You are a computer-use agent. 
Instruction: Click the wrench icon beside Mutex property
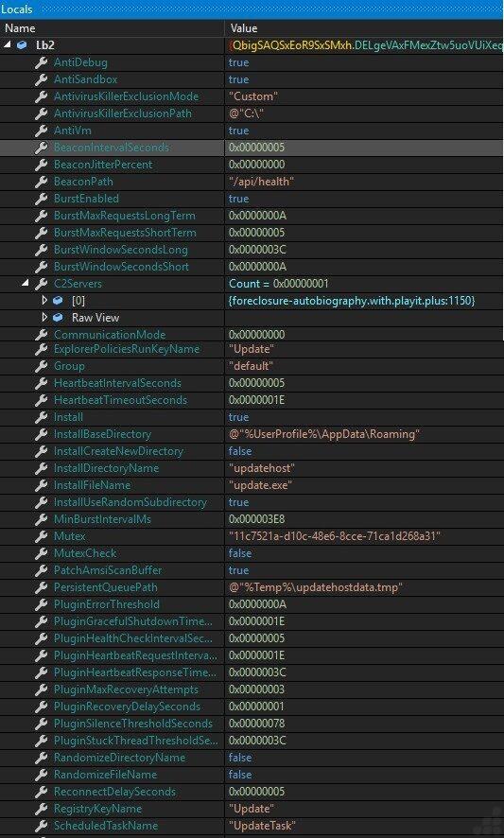point(42,536)
